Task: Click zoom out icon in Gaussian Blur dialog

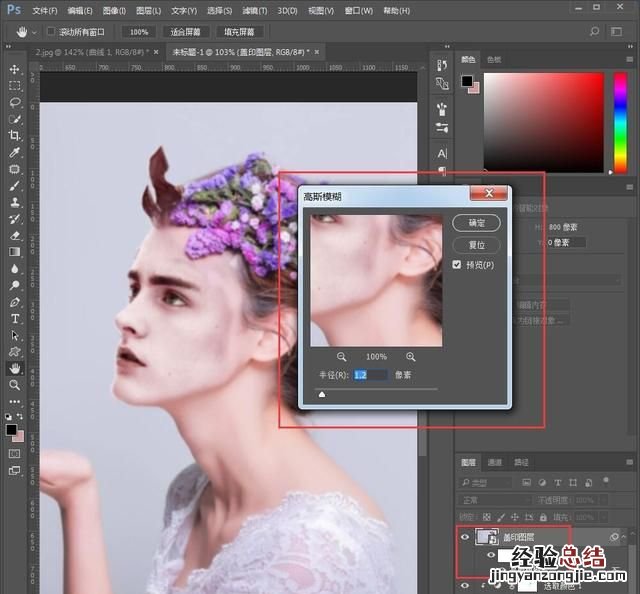Action: pos(341,356)
